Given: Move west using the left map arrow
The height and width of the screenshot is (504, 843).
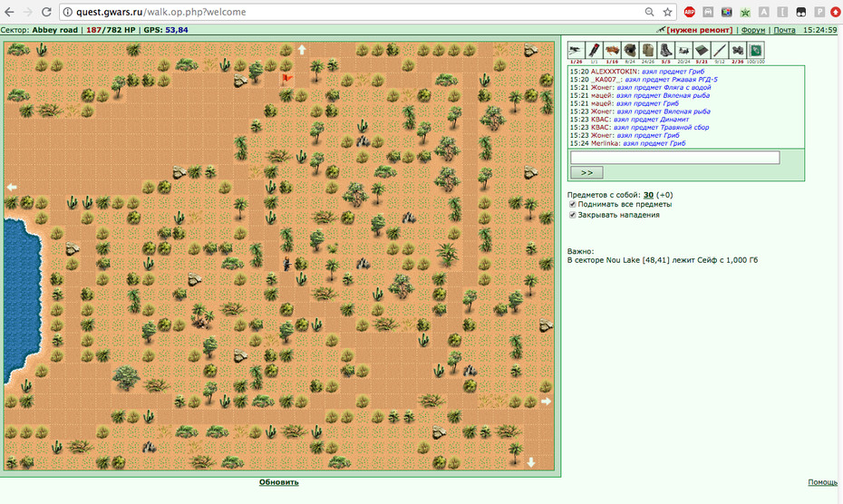Looking at the screenshot, I should click(x=12, y=187).
